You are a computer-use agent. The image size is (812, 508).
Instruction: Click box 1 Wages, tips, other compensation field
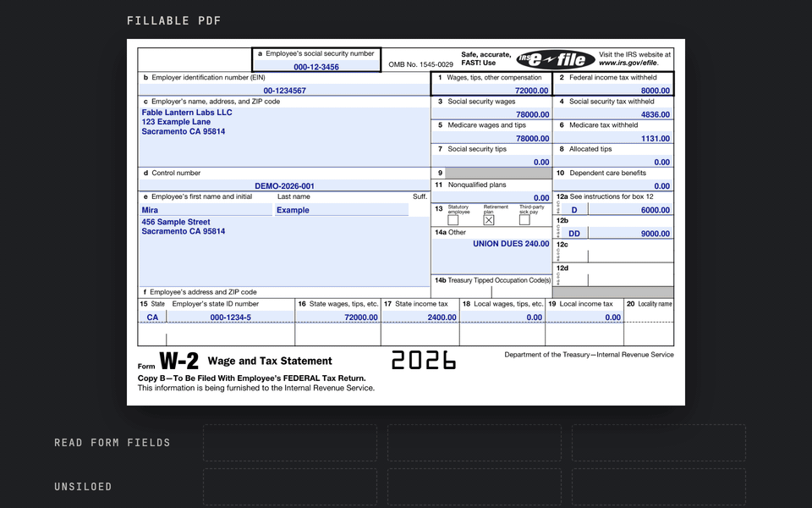pos(491,90)
